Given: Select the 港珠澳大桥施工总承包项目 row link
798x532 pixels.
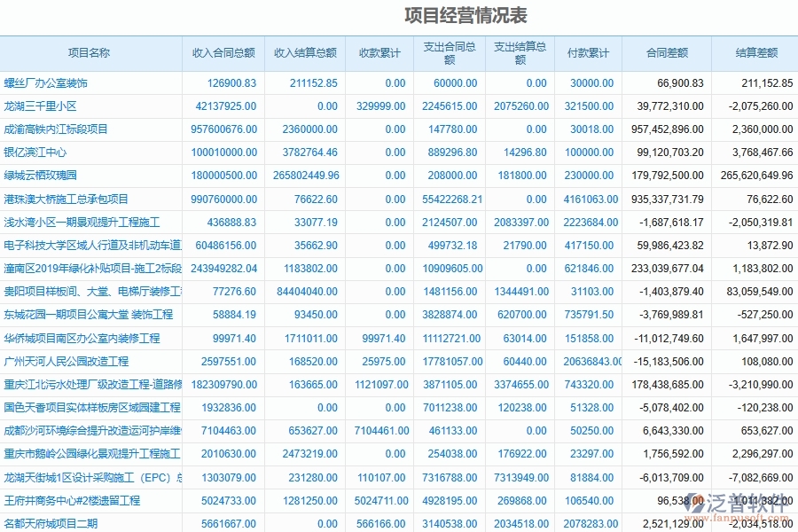Looking at the screenshot, I should 66,199.
